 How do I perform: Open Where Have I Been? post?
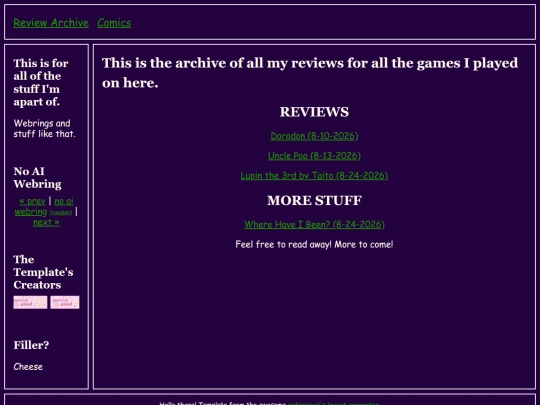(x=314, y=225)
